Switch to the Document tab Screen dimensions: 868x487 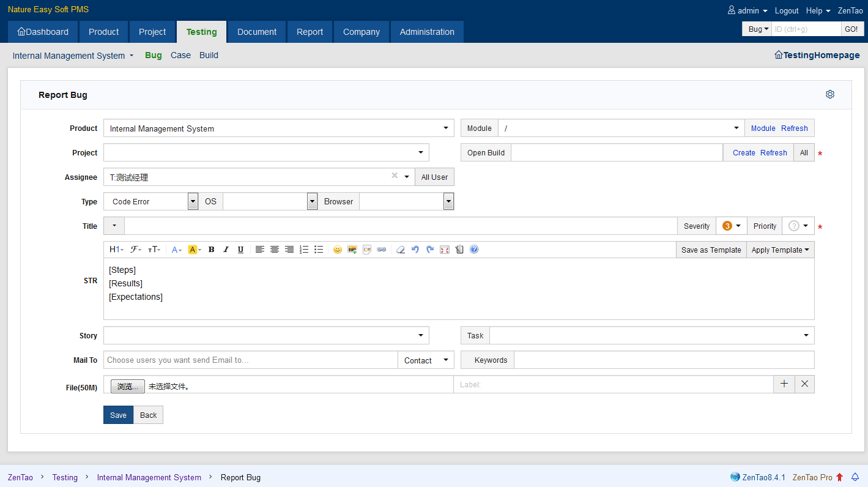(x=257, y=32)
